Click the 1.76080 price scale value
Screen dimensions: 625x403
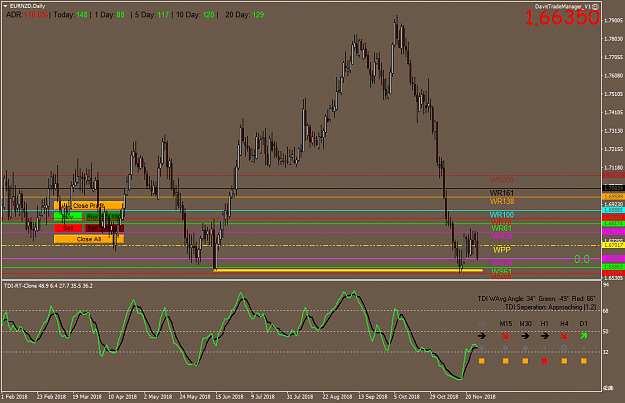point(613,75)
